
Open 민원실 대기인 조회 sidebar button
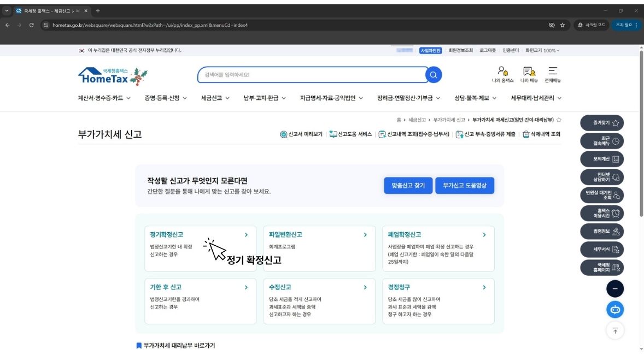point(602,195)
